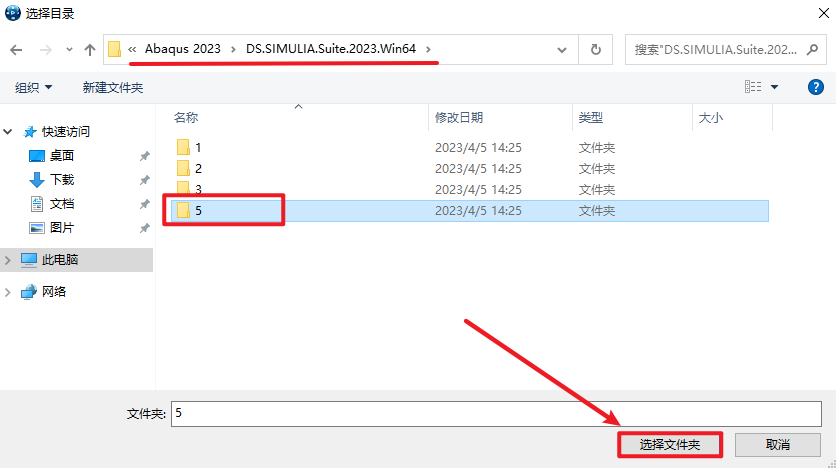Sort by the Date modified (修改日期) column
Image resolution: width=836 pixels, height=468 pixels.
pyautogui.click(x=459, y=117)
